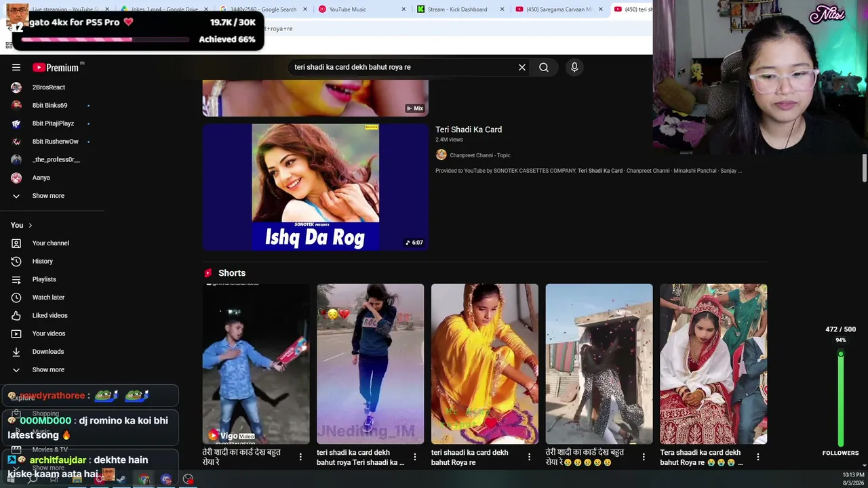Open options for 'bahut Roya re' yellow-dress short
The height and width of the screenshot is (488, 868).
pos(530,457)
